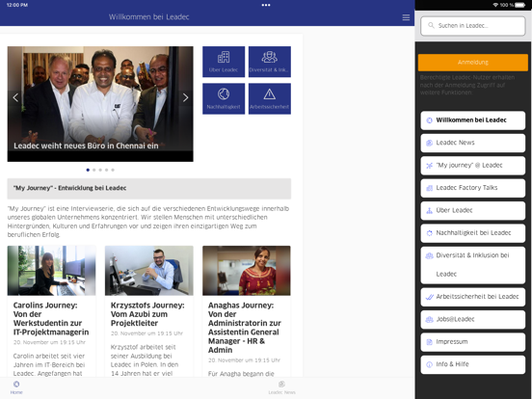This screenshot has width=532, height=399.
Task: Click the search magnifier icon
Action: click(x=431, y=25)
